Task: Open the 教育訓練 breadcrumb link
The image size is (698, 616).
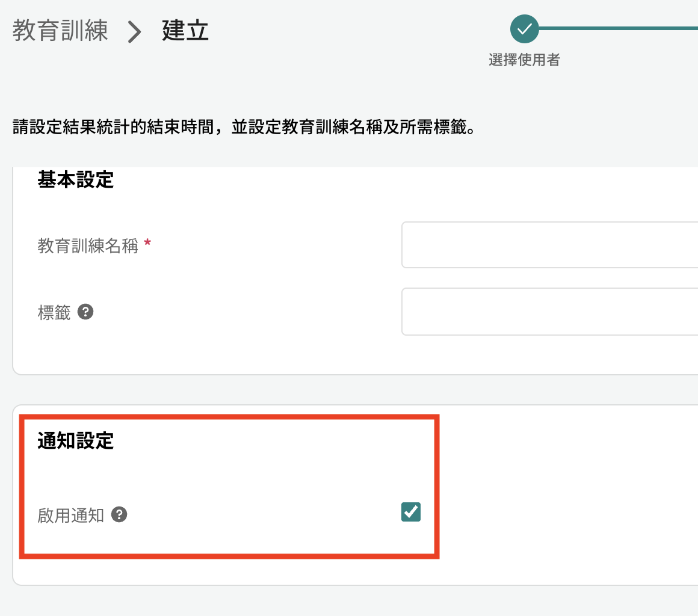Action: click(60, 30)
